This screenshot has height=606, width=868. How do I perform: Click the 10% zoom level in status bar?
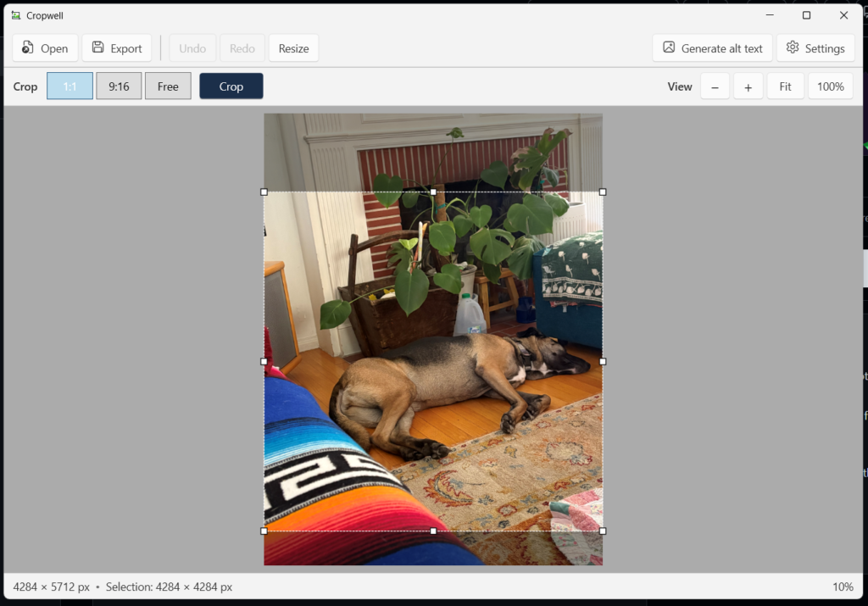[x=843, y=587]
